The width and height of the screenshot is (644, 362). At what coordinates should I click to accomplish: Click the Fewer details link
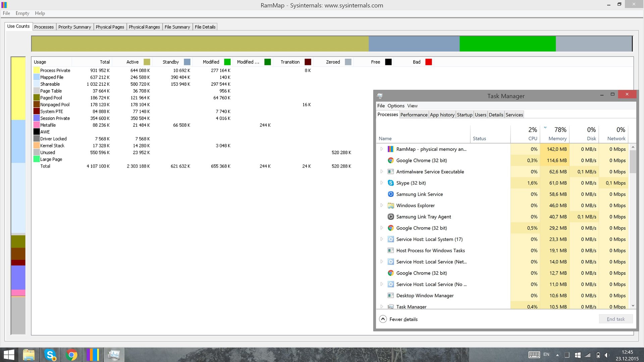pos(404,319)
